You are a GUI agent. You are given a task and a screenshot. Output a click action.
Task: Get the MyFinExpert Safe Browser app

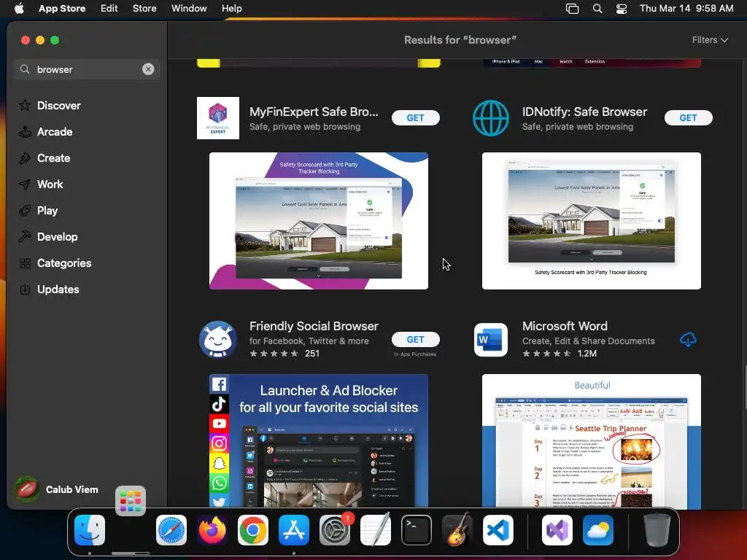[415, 118]
